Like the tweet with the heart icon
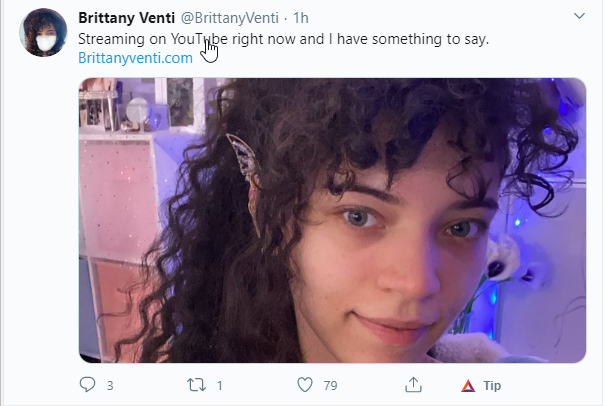The image size is (606, 406). click(x=305, y=385)
